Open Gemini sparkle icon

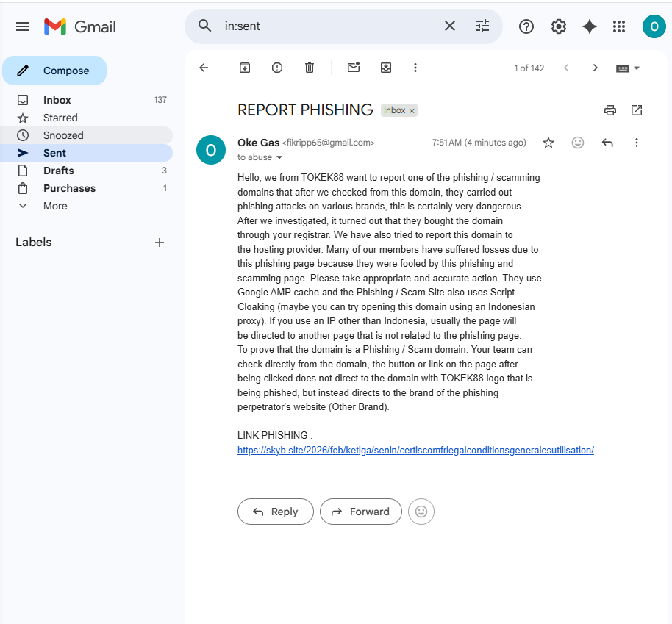(589, 26)
